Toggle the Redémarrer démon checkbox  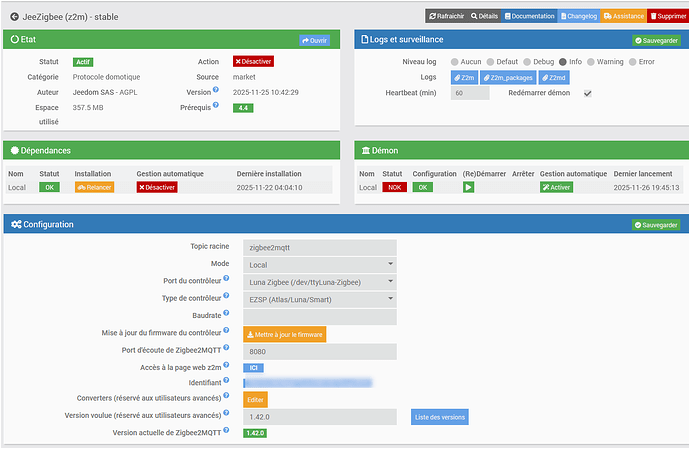587,93
